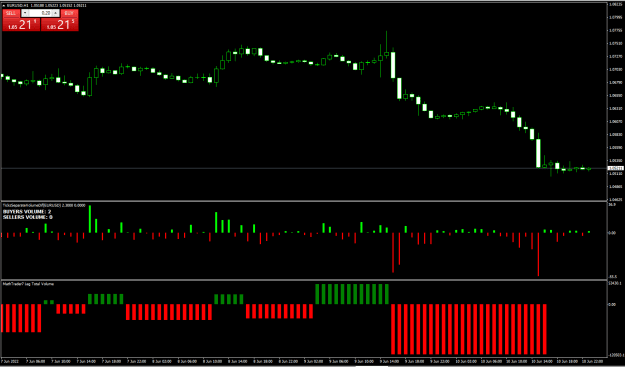This screenshot has height=367, width=625.
Task: Click the buy price tile on the right
Action: click(59, 24)
